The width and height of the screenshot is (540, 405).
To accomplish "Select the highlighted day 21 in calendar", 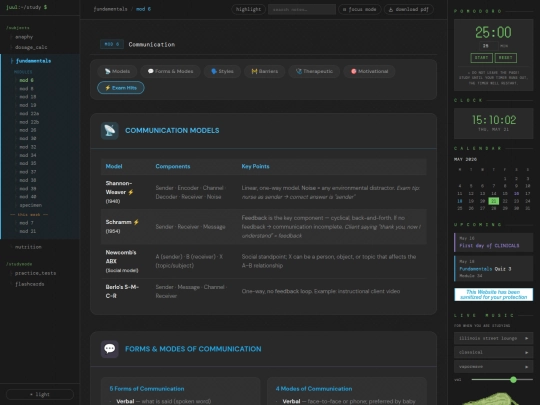I will pyautogui.click(x=494, y=201).
